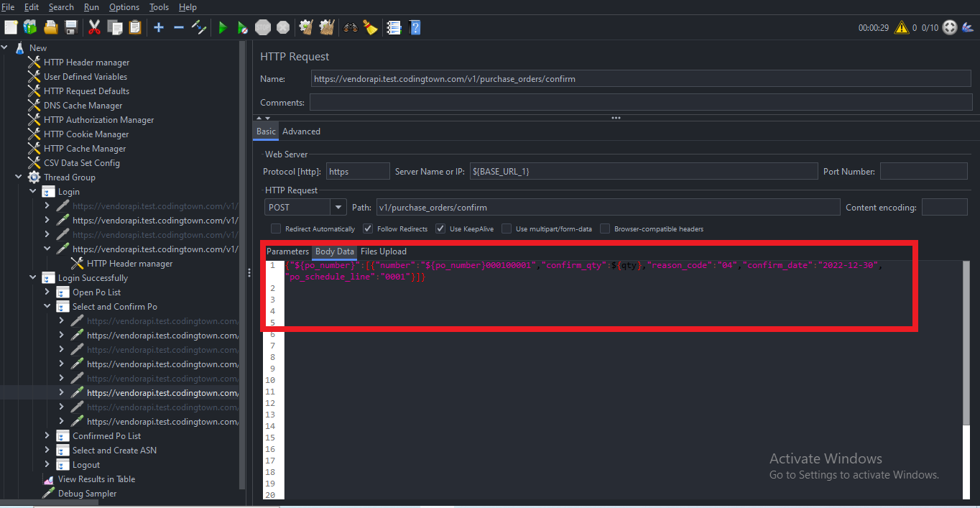The height and width of the screenshot is (508, 980).
Task: Click the Paste clipboard icon
Action: 134,27
